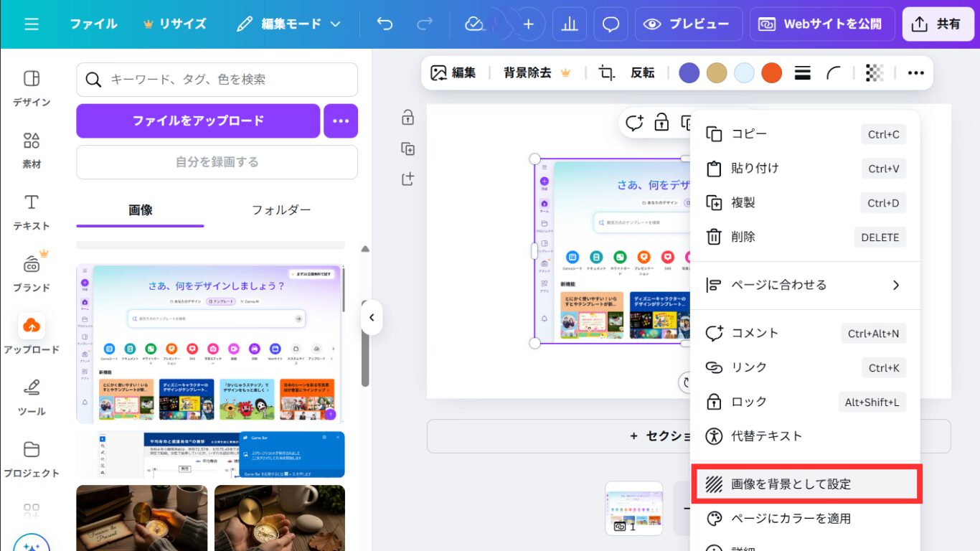The height and width of the screenshot is (551, 980).
Task: Expand the ページに合わせる submenu
Action: (804, 285)
